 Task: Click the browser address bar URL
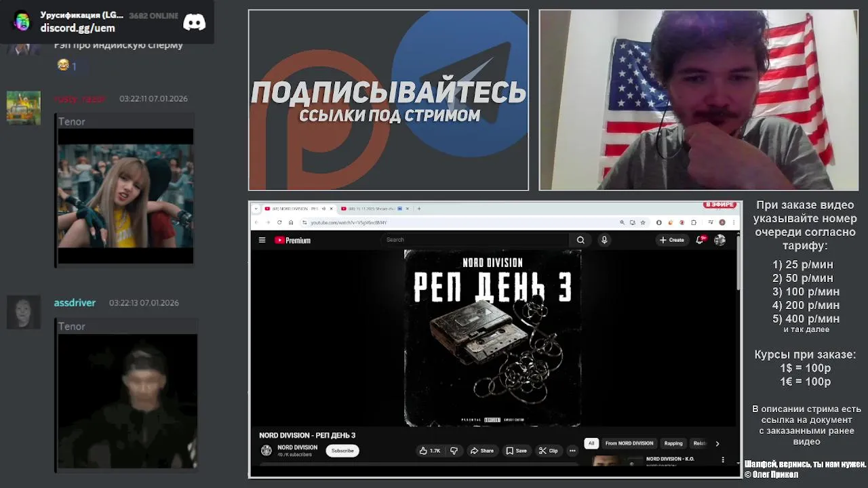pos(349,222)
